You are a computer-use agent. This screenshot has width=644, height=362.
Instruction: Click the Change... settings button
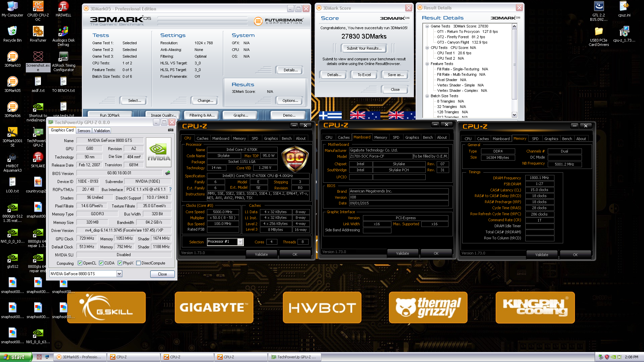[x=205, y=101]
